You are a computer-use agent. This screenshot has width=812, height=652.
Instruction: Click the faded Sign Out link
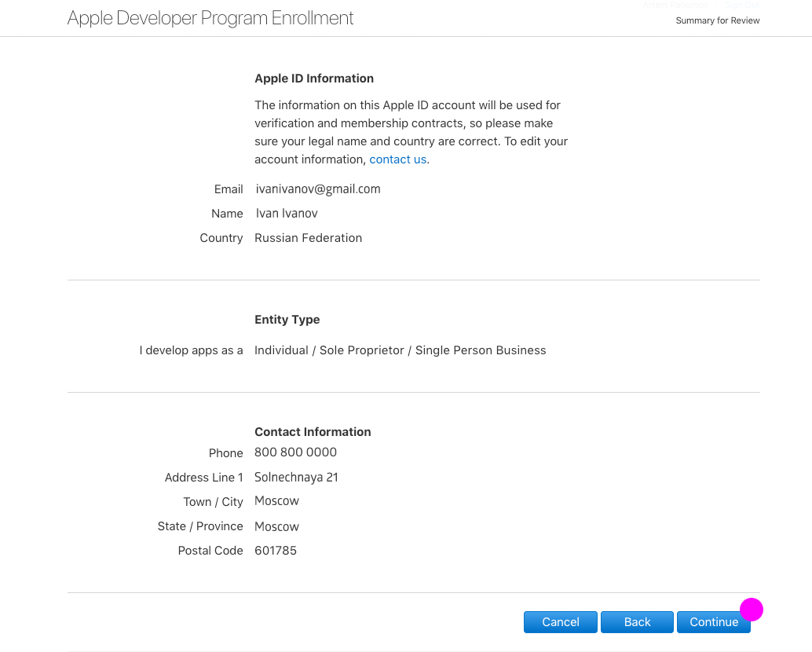(x=741, y=5)
